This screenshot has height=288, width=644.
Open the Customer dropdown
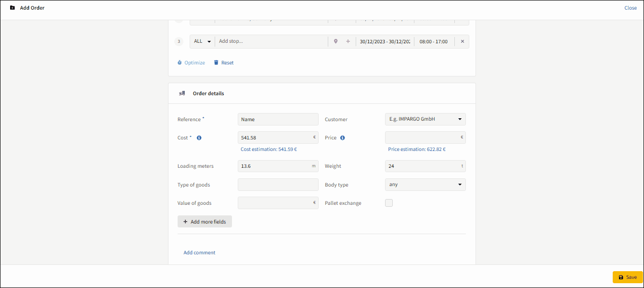(425, 119)
